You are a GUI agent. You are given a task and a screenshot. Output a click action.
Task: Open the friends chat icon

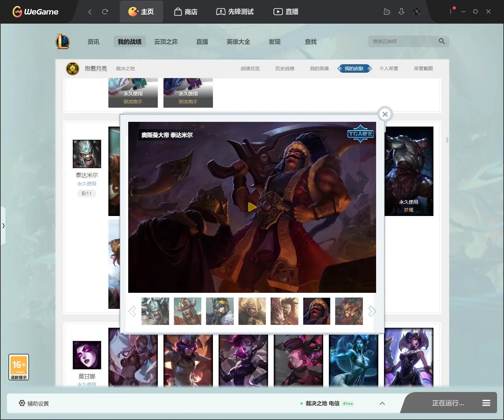click(387, 12)
